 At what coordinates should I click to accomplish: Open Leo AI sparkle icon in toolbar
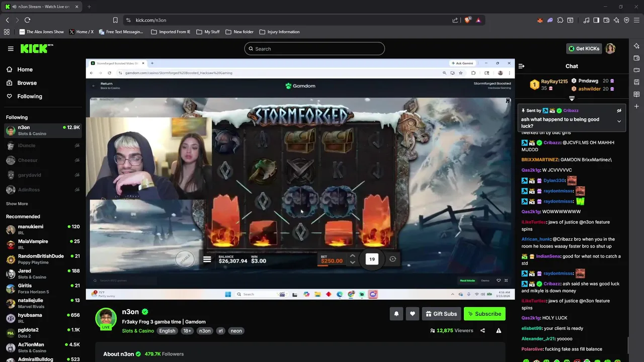tap(616, 20)
